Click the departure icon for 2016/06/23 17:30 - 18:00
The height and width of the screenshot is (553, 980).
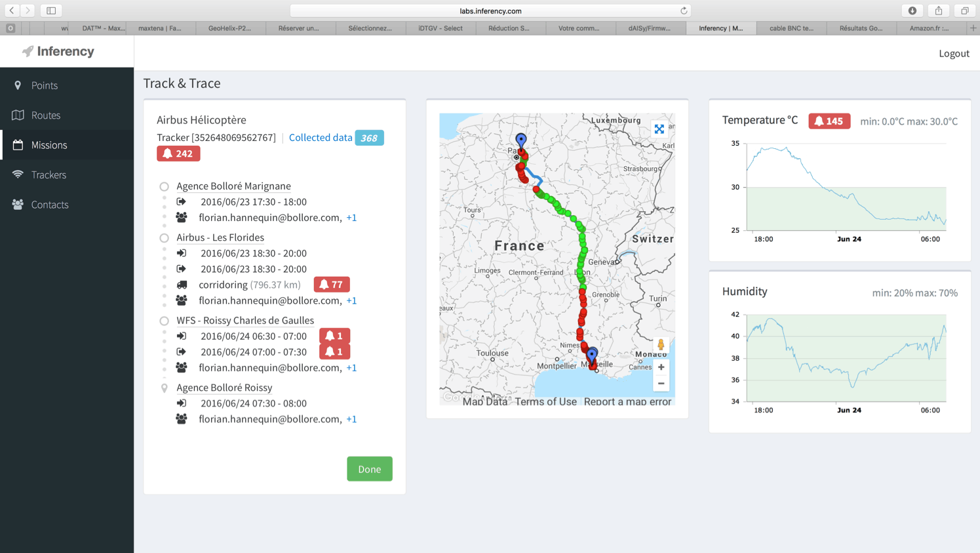[182, 201]
